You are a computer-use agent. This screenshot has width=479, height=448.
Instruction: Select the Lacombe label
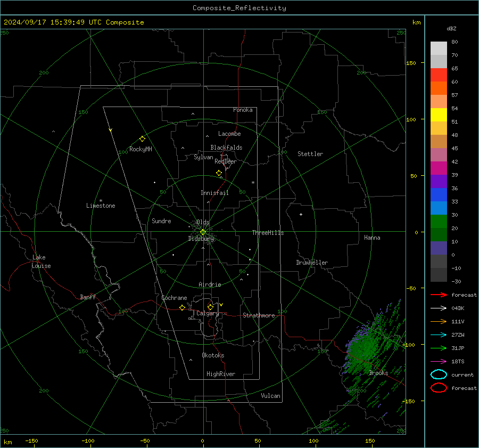click(x=229, y=134)
